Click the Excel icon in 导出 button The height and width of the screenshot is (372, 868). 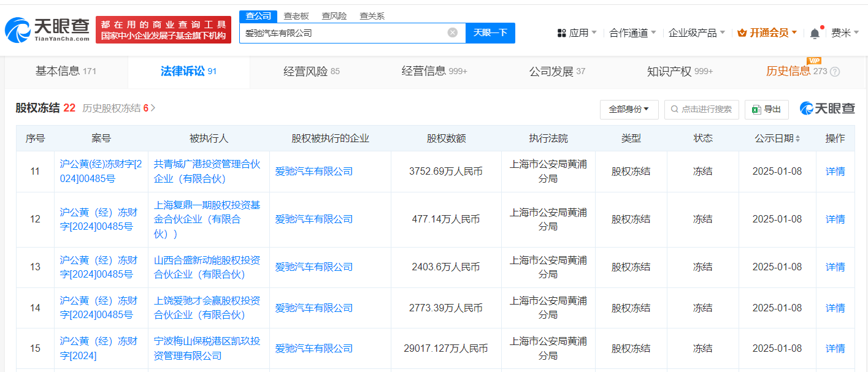click(757, 109)
